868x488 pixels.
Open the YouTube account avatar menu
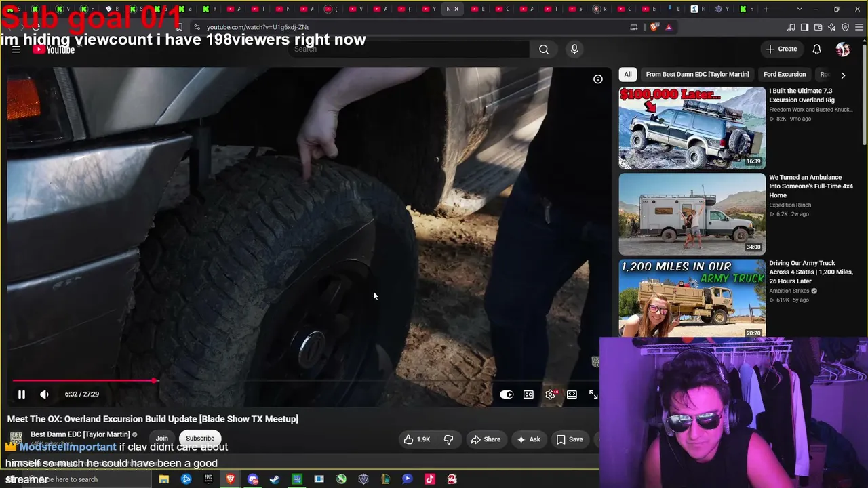coord(843,49)
